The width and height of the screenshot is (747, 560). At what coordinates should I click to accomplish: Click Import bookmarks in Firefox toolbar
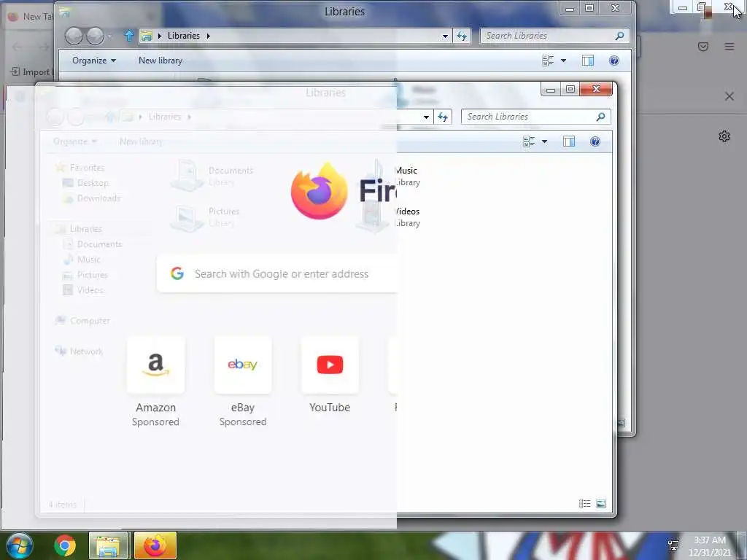(x=31, y=72)
